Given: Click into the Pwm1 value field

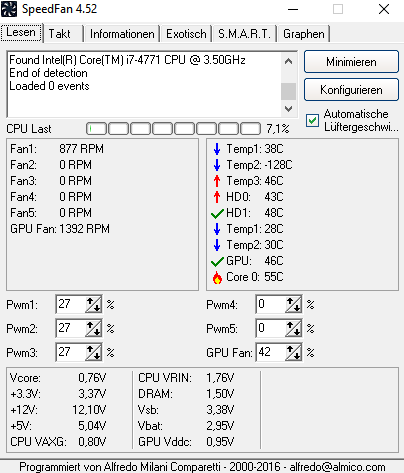Looking at the screenshot, I should (71, 304).
